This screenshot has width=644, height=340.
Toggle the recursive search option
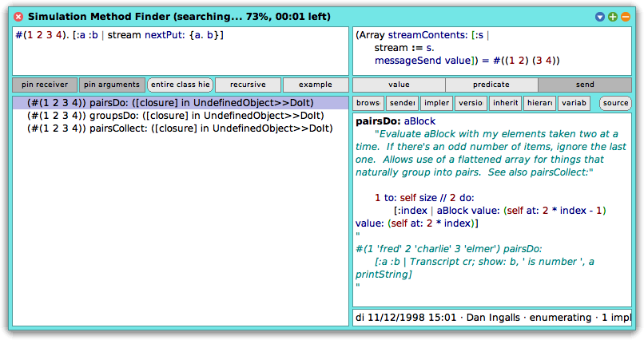coord(248,85)
